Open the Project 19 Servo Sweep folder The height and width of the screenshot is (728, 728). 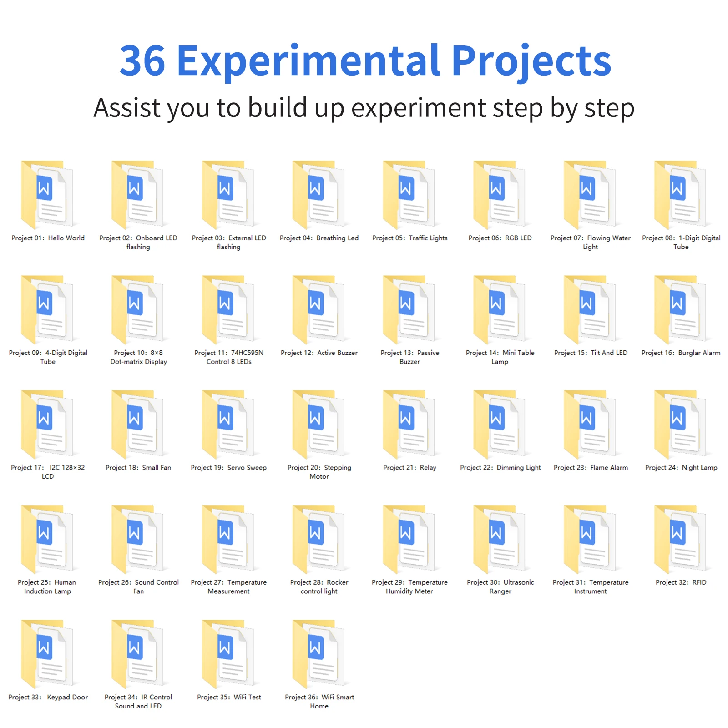(228, 424)
